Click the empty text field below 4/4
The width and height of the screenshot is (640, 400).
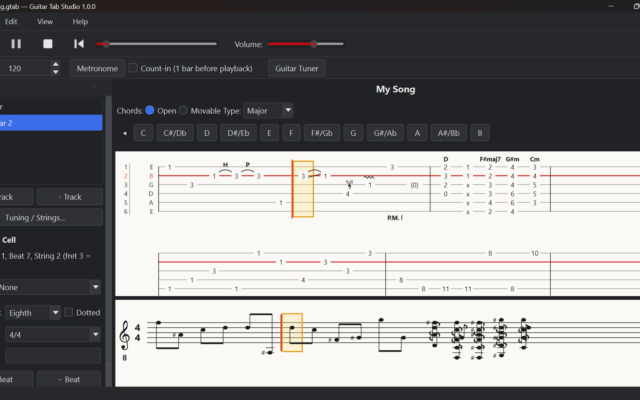53,356
